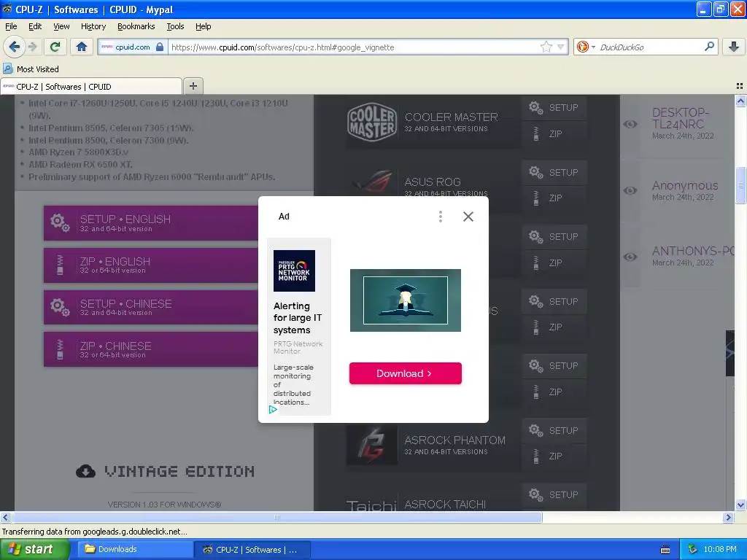Screen dimensions: 747x560
Task: Click the SETUP • CHINESE download button
Action: 150,307
